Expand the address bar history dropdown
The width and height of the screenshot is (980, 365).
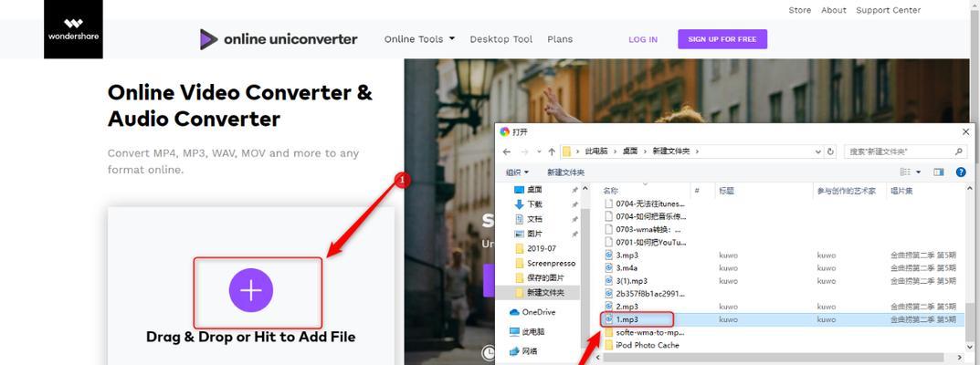[x=818, y=151]
